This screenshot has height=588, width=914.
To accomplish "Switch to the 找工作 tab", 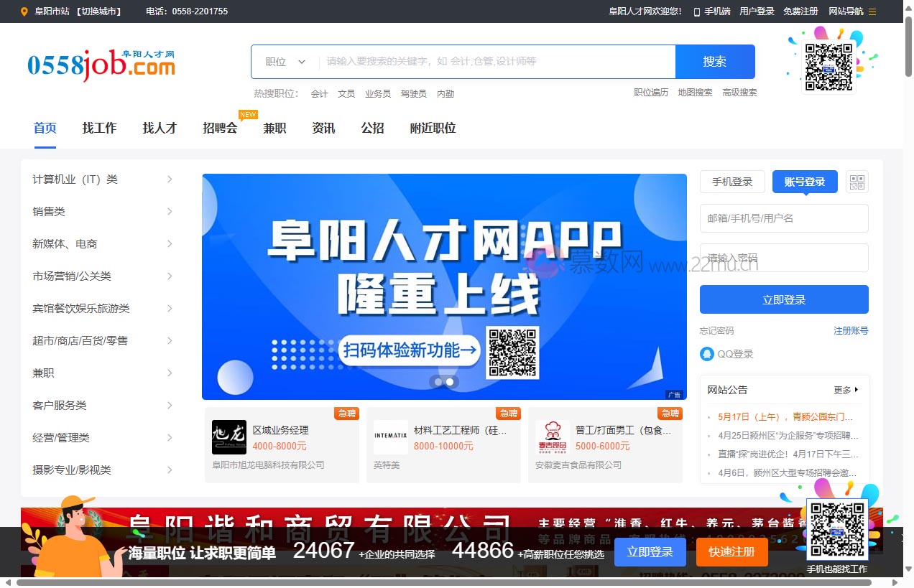I will pos(99,128).
